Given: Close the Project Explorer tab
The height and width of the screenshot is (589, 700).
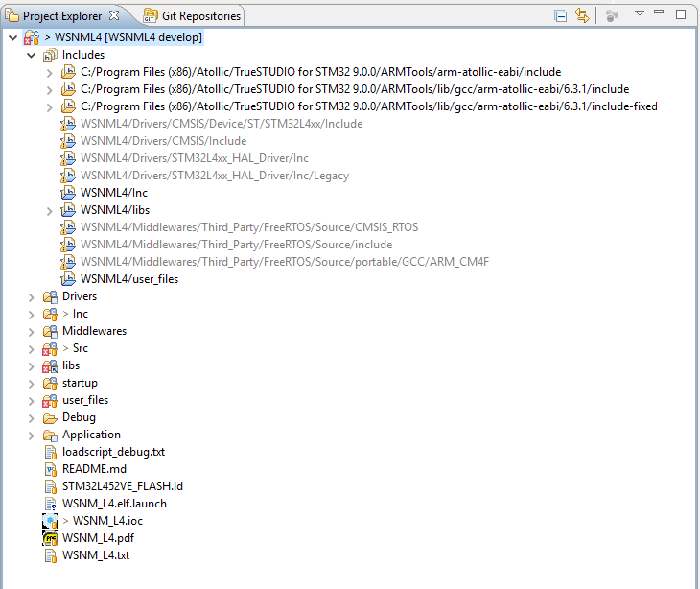Looking at the screenshot, I should tap(114, 15).
